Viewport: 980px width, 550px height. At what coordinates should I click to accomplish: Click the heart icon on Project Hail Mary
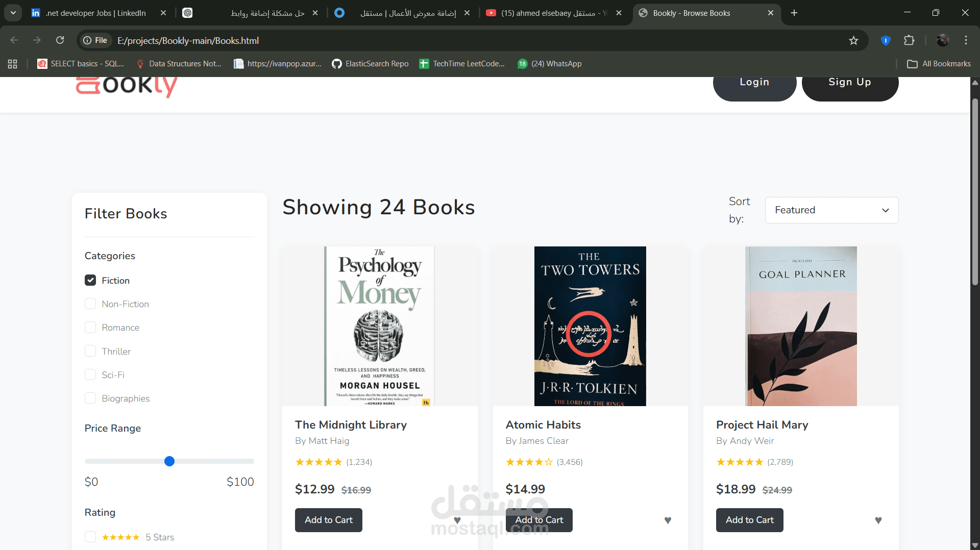(x=878, y=520)
